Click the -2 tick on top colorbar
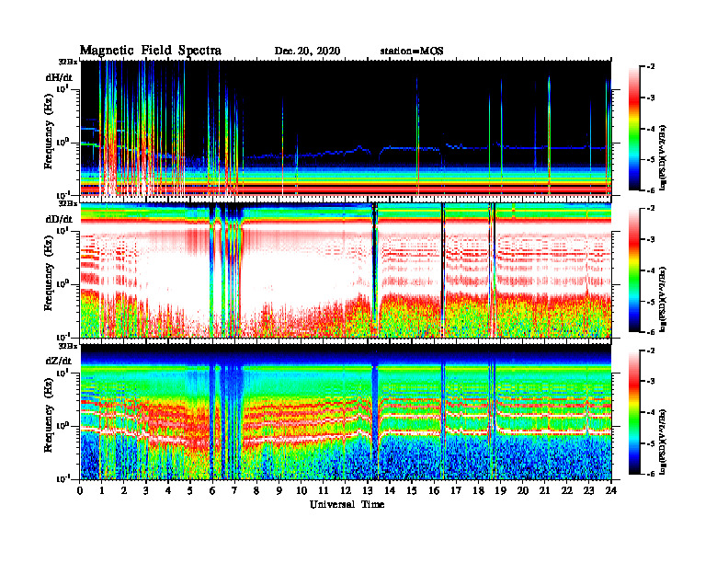This screenshot has height=563, width=728. click(x=649, y=67)
